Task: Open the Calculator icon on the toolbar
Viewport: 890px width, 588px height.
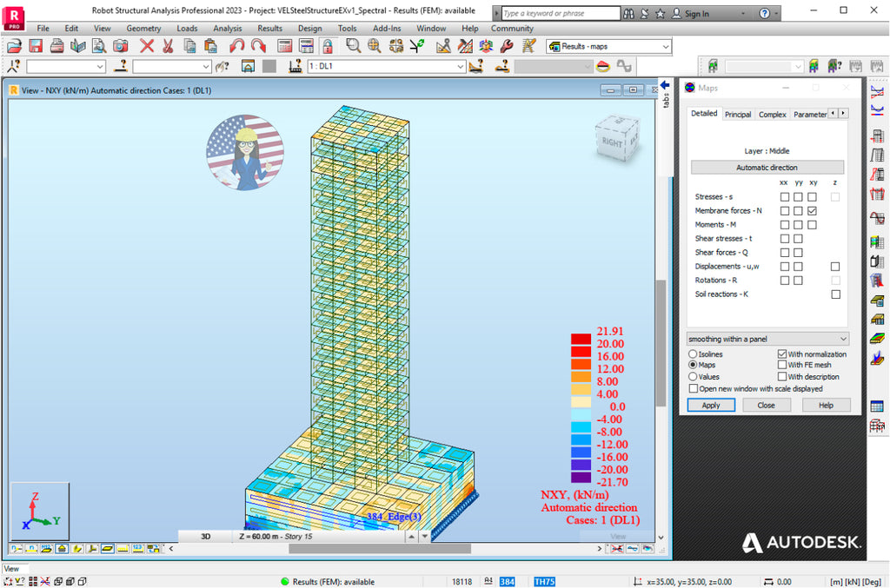Action: pyautogui.click(x=283, y=45)
